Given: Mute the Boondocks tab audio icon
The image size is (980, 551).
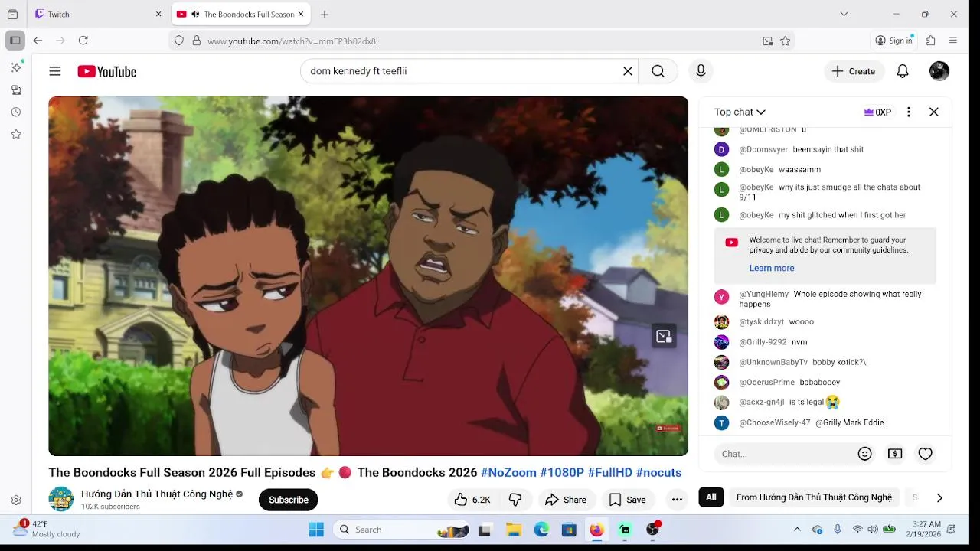Looking at the screenshot, I should click(x=195, y=14).
